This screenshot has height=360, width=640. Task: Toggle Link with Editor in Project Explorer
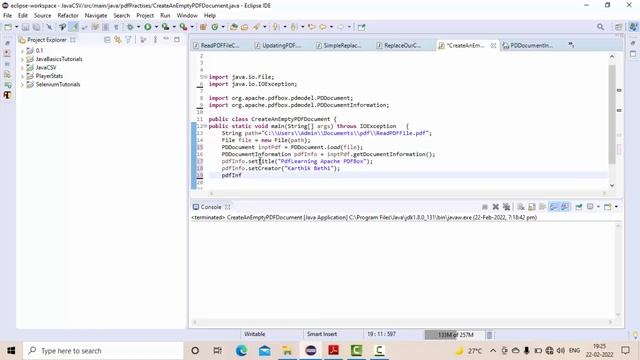coord(118,40)
